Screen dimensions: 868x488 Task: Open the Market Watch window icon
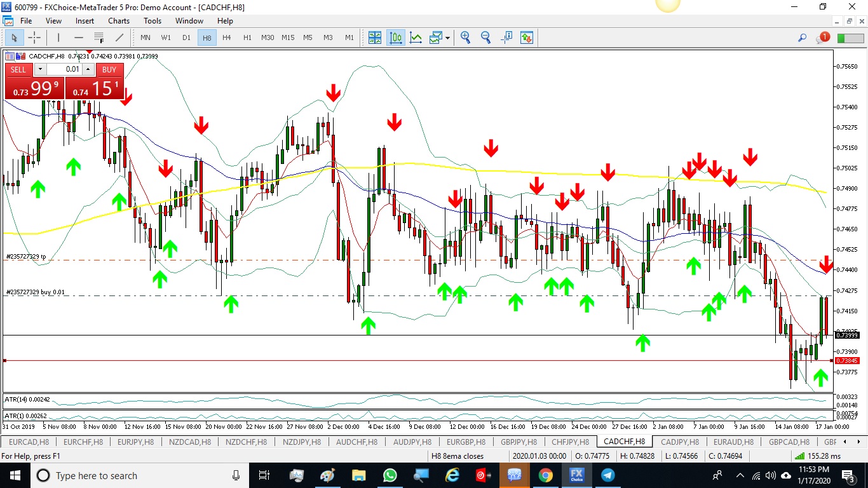375,37
